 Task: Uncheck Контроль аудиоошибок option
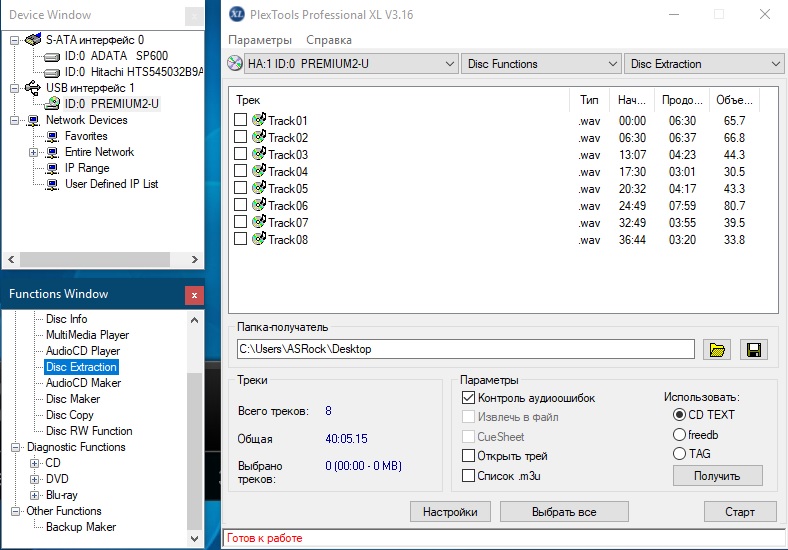click(x=468, y=398)
